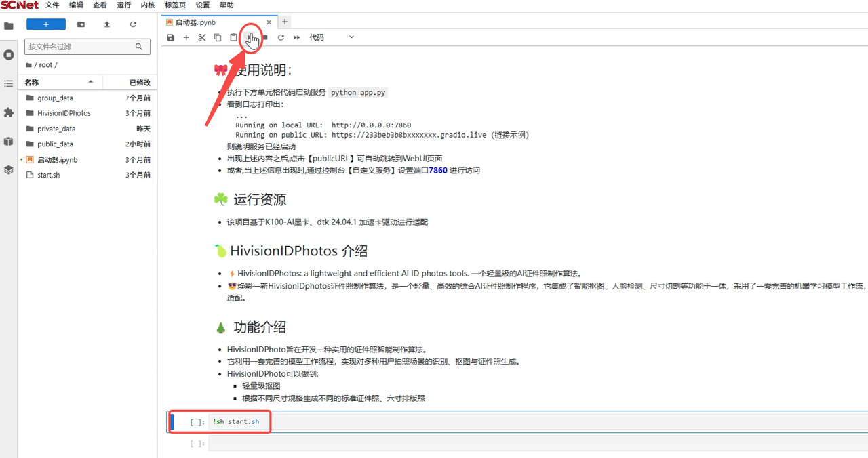Paste cell from clipboard
Image resolution: width=868 pixels, height=458 pixels.
(233, 38)
